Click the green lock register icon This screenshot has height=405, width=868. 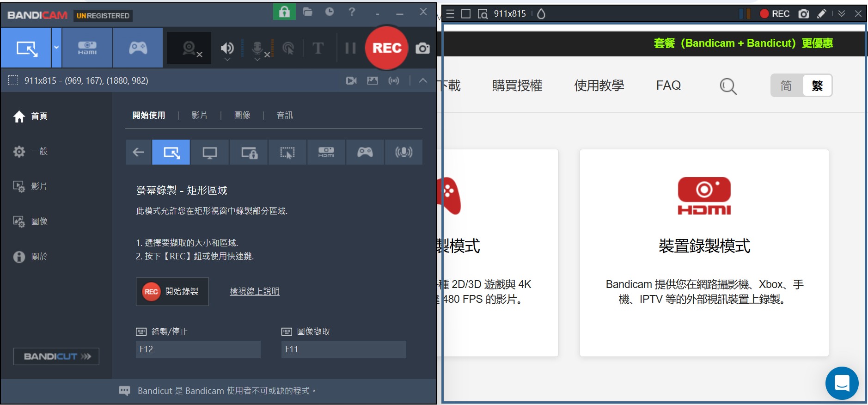coord(284,12)
